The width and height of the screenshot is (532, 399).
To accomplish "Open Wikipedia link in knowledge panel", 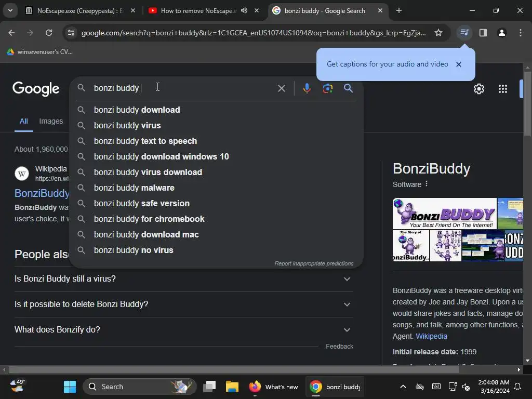I will (431, 336).
